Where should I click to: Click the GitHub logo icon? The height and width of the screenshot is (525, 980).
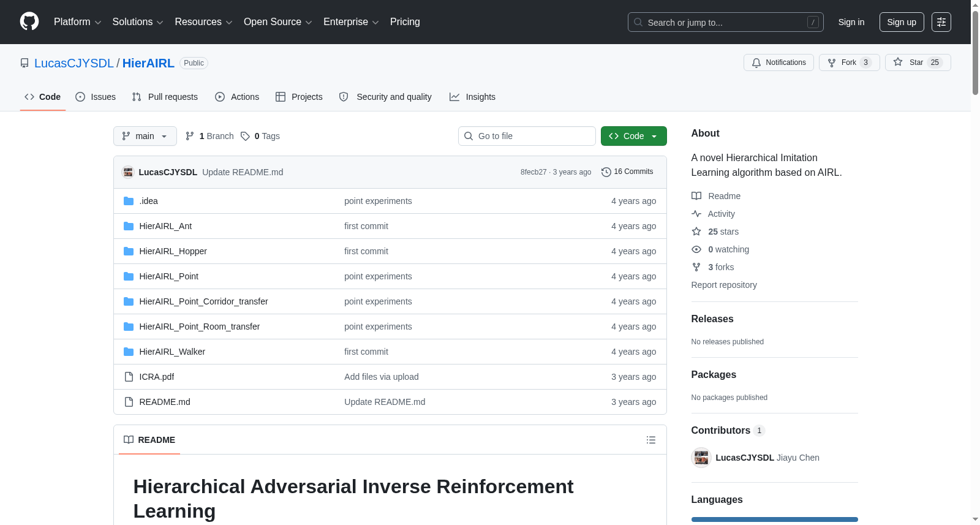coord(29,21)
